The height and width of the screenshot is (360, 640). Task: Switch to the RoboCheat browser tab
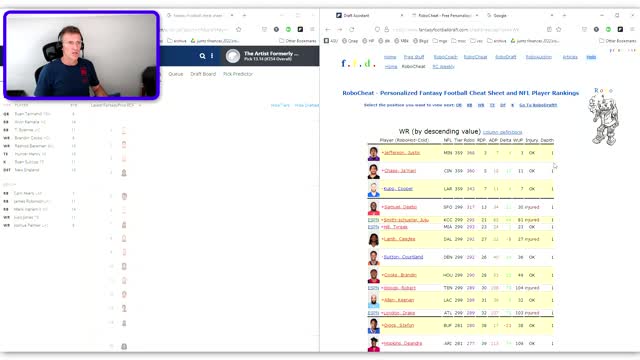click(x=444, y=16)
